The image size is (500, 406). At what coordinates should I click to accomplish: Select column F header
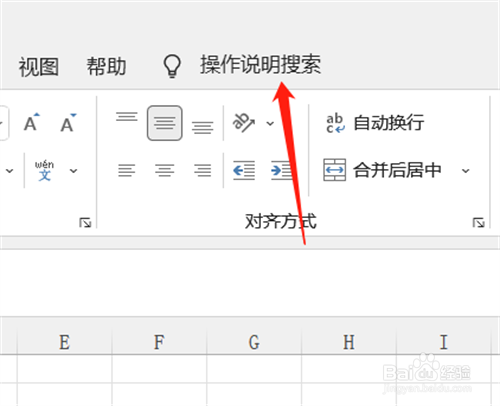click(x=159, y=342)
